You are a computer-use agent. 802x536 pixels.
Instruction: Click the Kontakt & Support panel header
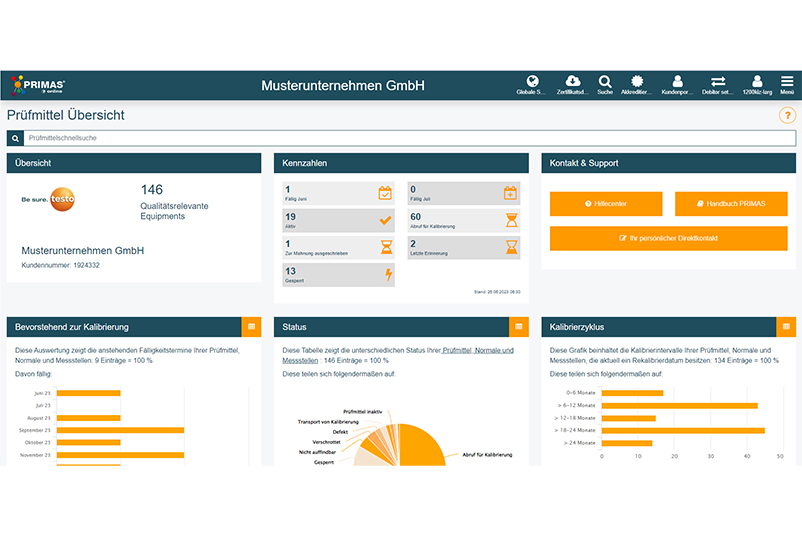[669, 163]
